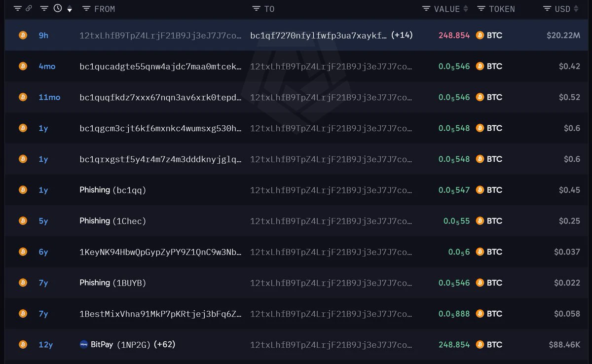The height and width of the screenshot is (364, 592).
Task: Click the $20.22M USD amount
Action: pyautogui.click(x=563, y=36)
